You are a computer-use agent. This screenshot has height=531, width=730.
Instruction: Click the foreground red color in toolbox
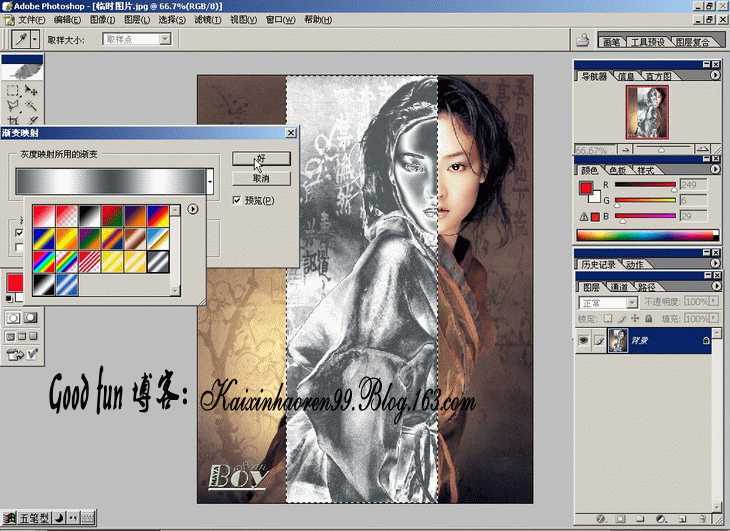pos(16,284)
